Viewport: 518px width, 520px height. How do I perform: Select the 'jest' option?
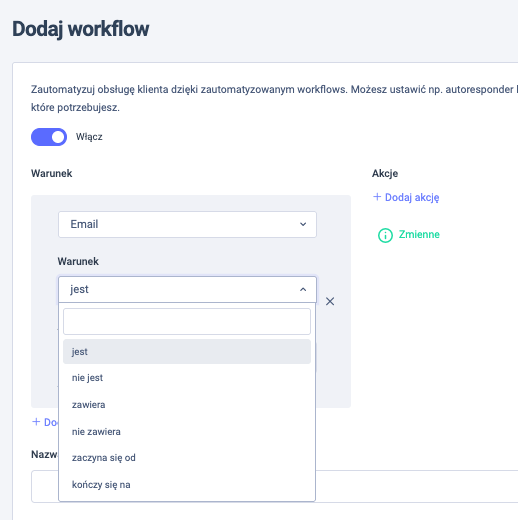tap(187, 352)
